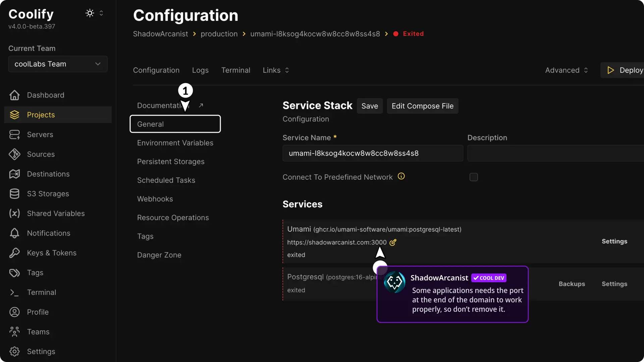Open the Dashboard from the sidebar
The width and height of the screenshot is (644, 362).
[x=46, y=95]
